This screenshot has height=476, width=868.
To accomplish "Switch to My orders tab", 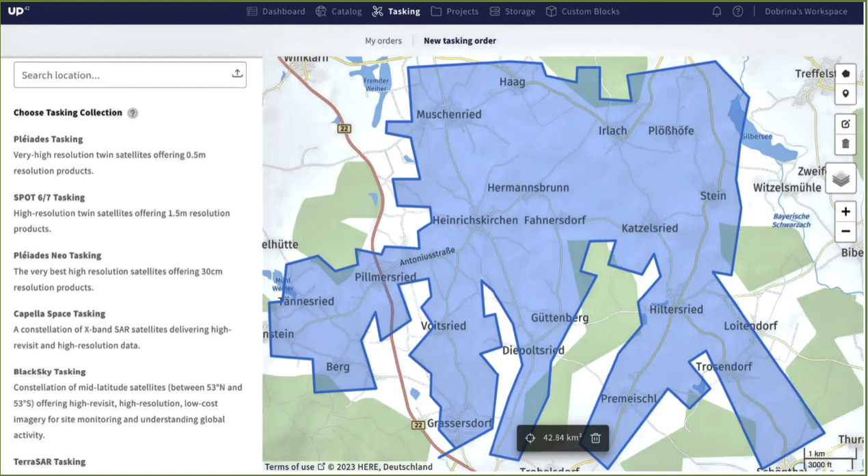I will click(x=383, y=41).
